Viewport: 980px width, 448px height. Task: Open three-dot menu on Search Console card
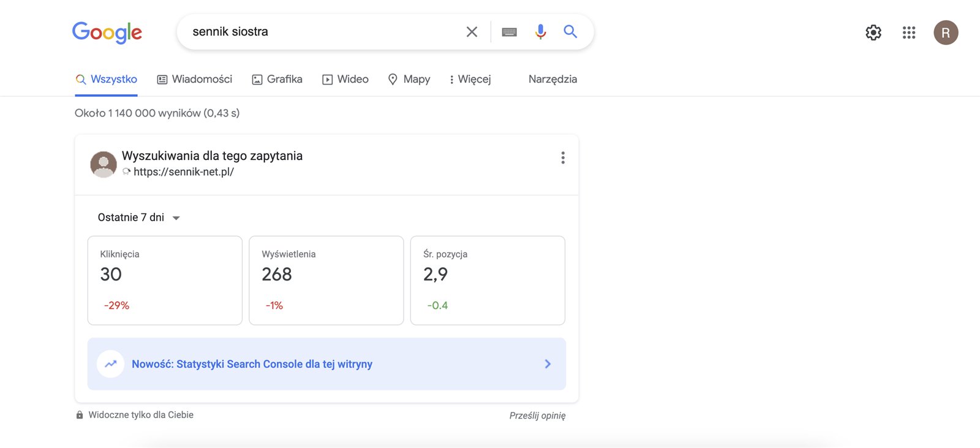click(x=562, y=158)
